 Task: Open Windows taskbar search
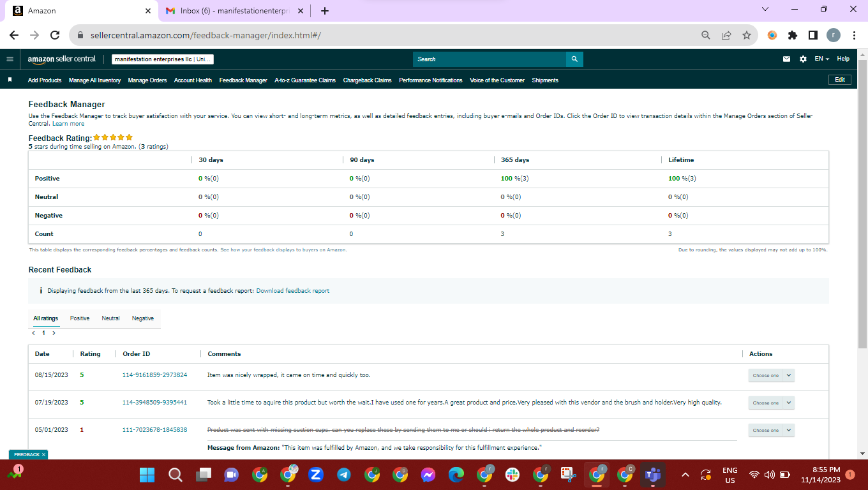coord(176,475)
